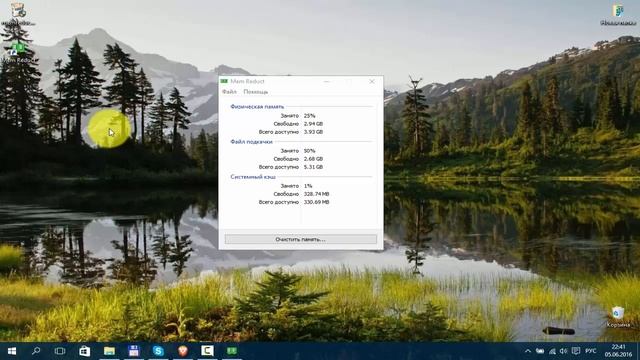Screen dimensions: 640x360
Task: Click the green Mem Reduct taskbar icon
Action: 232,351
